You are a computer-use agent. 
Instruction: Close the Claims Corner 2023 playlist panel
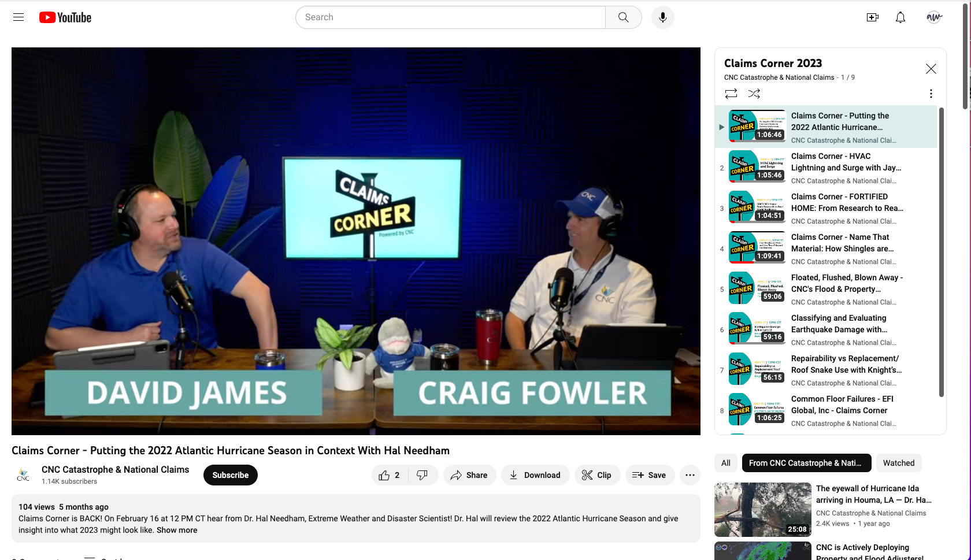tap(931, 69)
